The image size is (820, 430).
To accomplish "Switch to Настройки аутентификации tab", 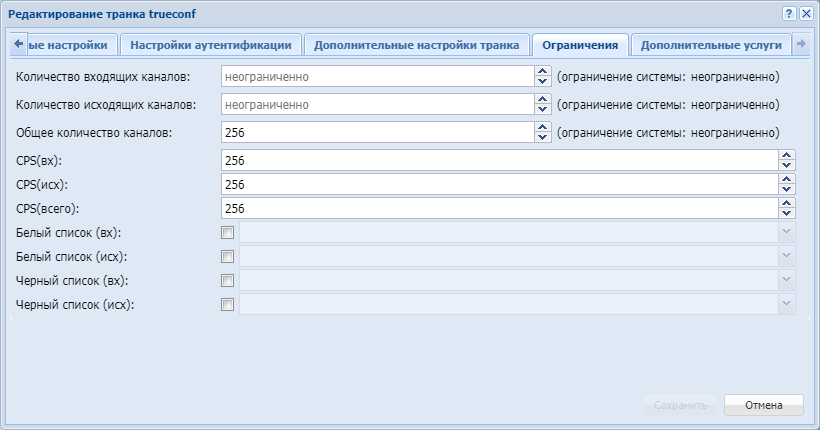I will click(211, 45).
